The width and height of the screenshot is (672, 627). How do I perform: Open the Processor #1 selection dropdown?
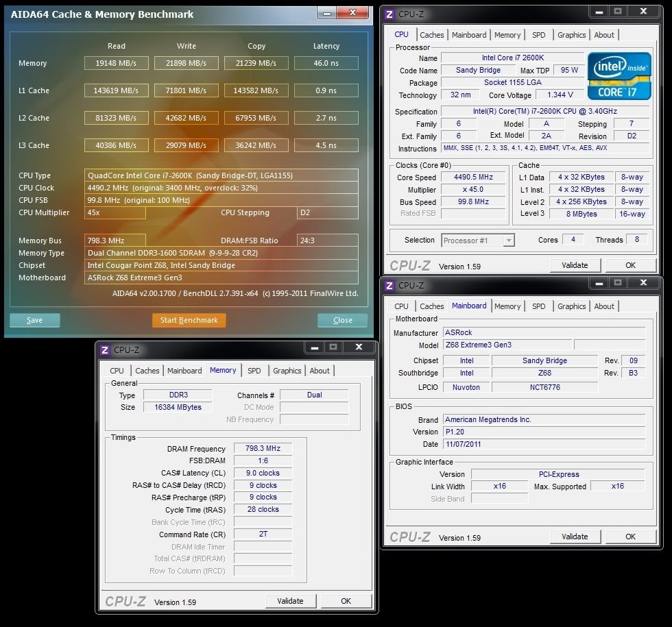pos(478,241)
